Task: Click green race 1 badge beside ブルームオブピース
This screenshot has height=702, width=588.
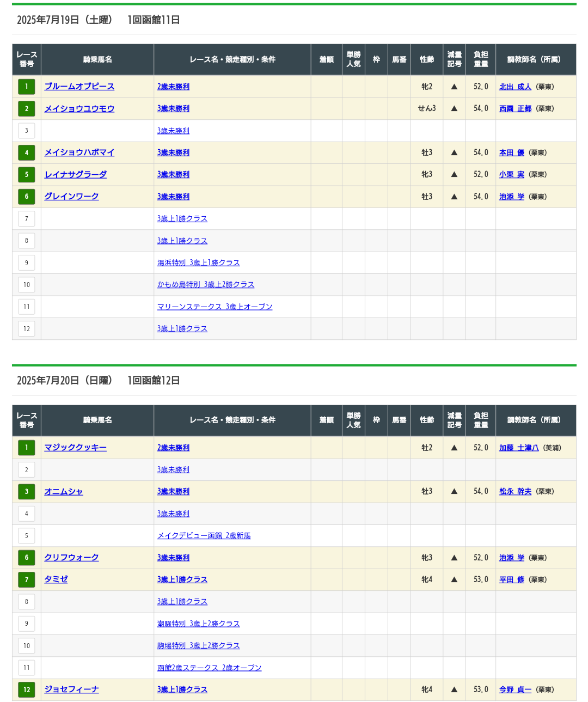Action: pos(26,87)
